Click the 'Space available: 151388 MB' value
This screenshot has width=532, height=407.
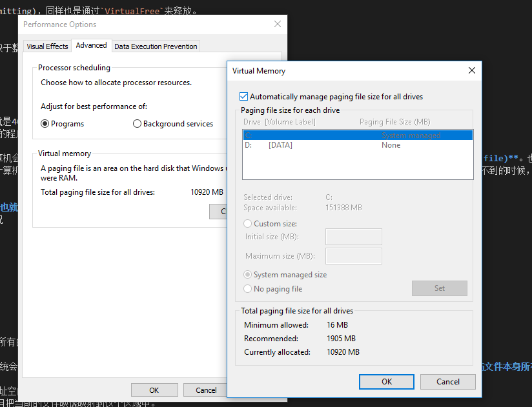pos(343,208)
